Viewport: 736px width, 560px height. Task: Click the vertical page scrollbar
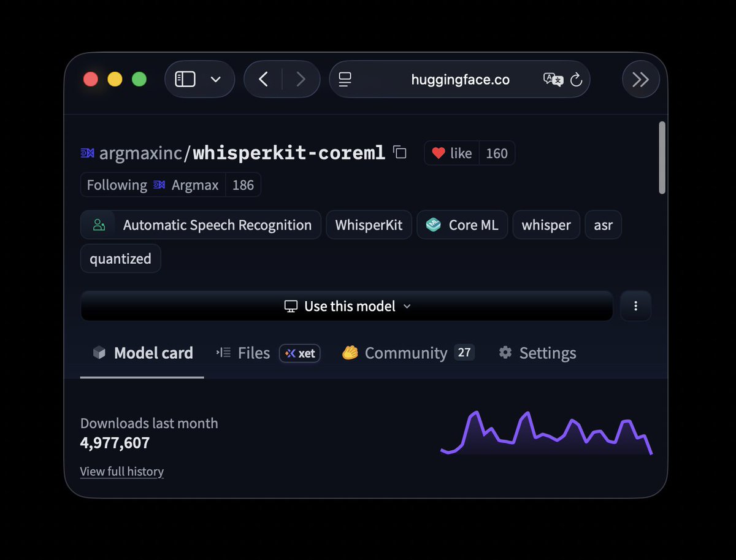pos(662,158)
